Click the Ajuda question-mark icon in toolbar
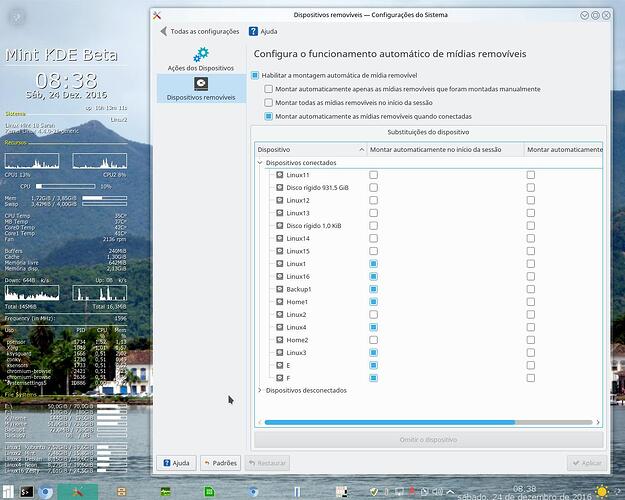625x500 pixels. [253, 31]
